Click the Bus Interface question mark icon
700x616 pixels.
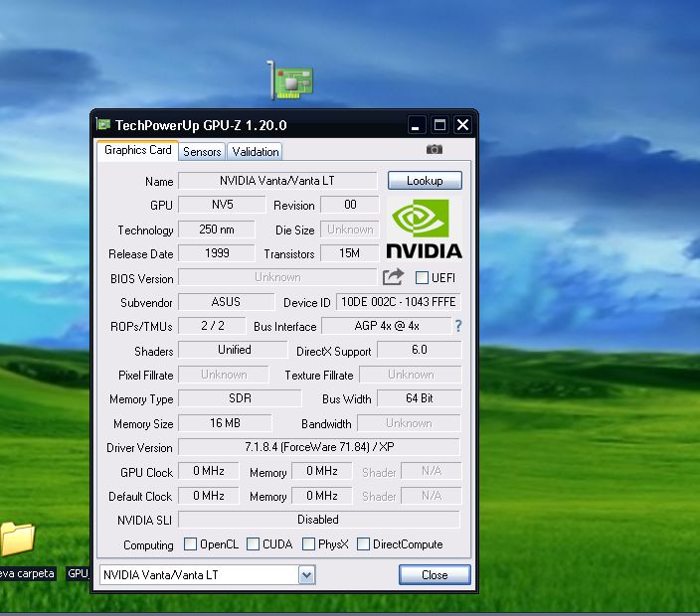pyautogui.click(x=458, y=326)
